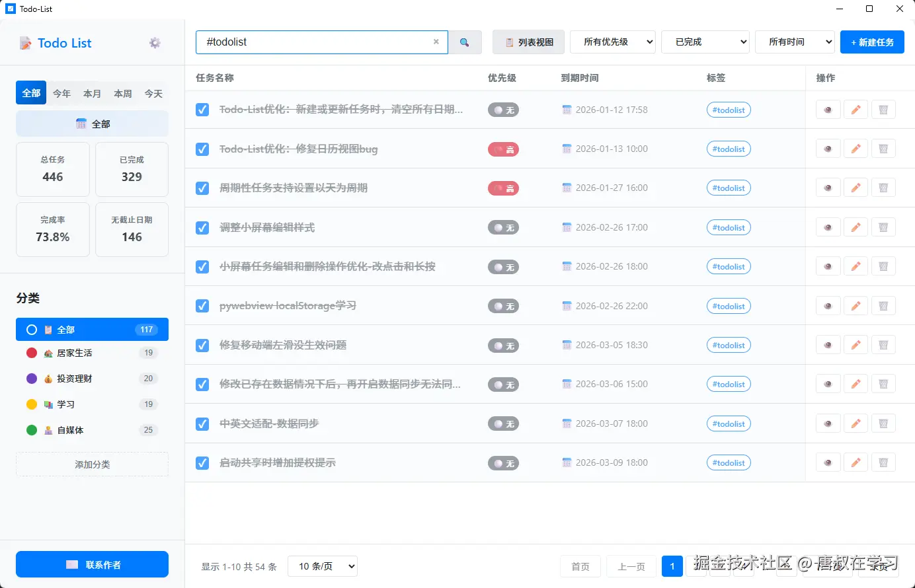Click the red color dot beside 居家生活
915x588 pixels.
coord(30,352)
